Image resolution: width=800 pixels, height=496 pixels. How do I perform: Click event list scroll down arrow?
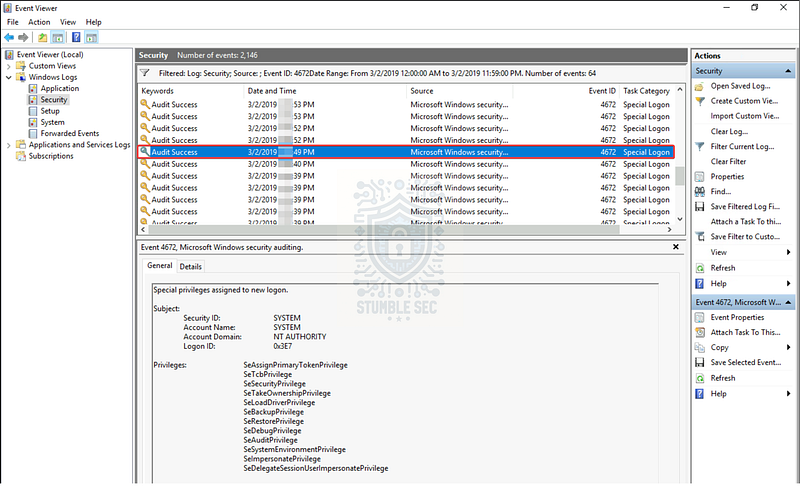point(680,219)
